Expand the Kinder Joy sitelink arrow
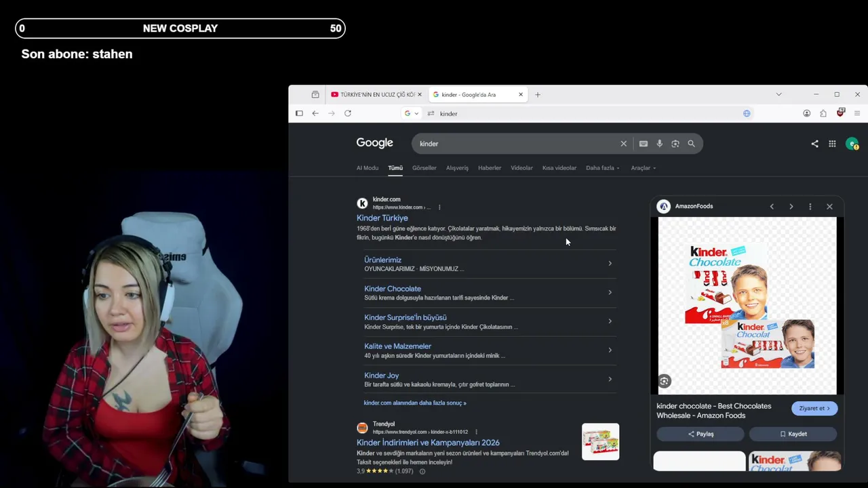Viewport: 868px width, 488px height. pyautogui.click(x=610, y=379)
